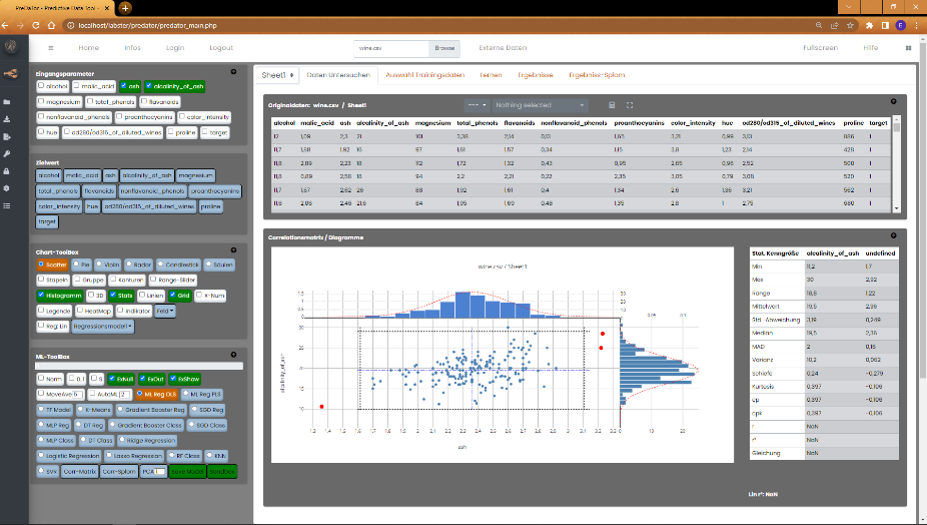Viewport: 927px width, 525px height.
Task: Click the download icon in left sidebar
Action: (9, 119)
